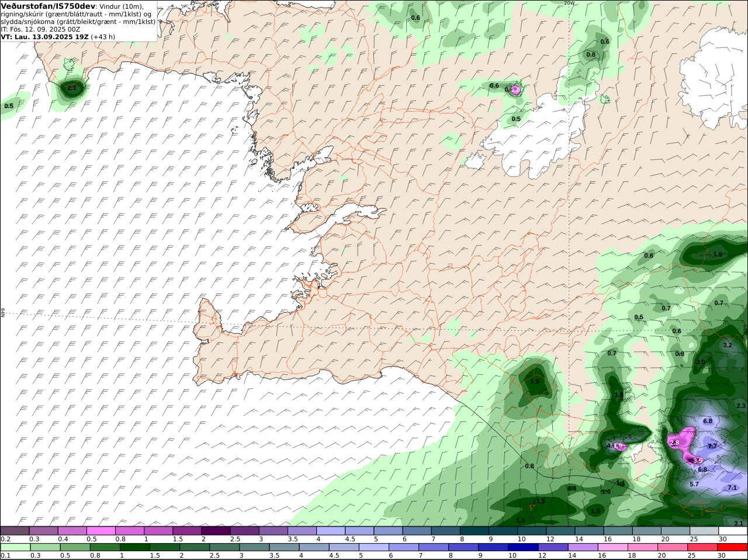Click the 3.1 value at the bottom-right corner
Viewport: 748px width, 560px height.
coord(739,523)
